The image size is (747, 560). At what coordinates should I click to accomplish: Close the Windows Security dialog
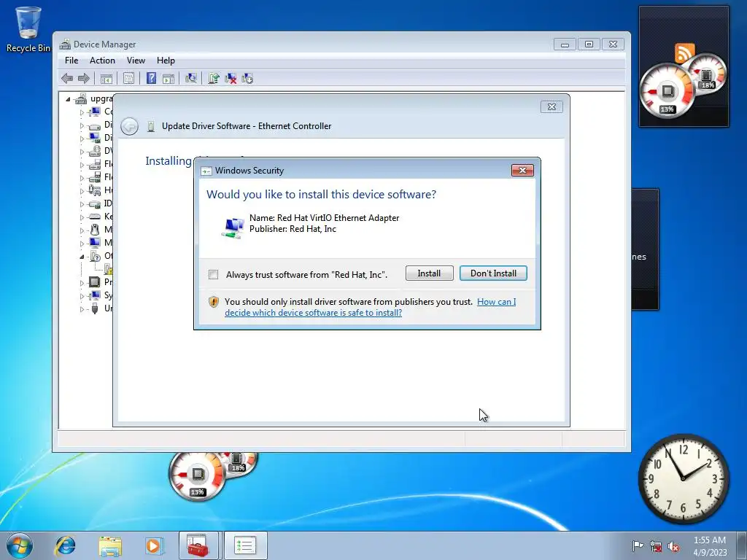click(522, 171)
